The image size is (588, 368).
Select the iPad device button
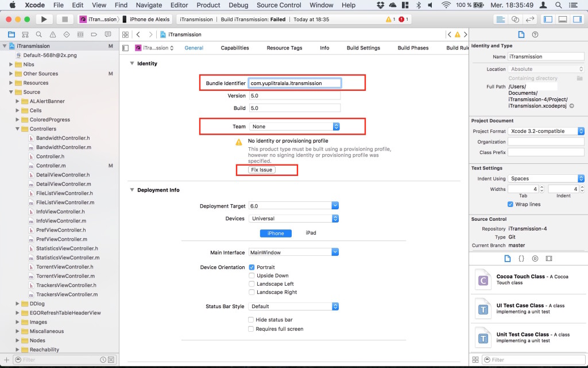311,233
